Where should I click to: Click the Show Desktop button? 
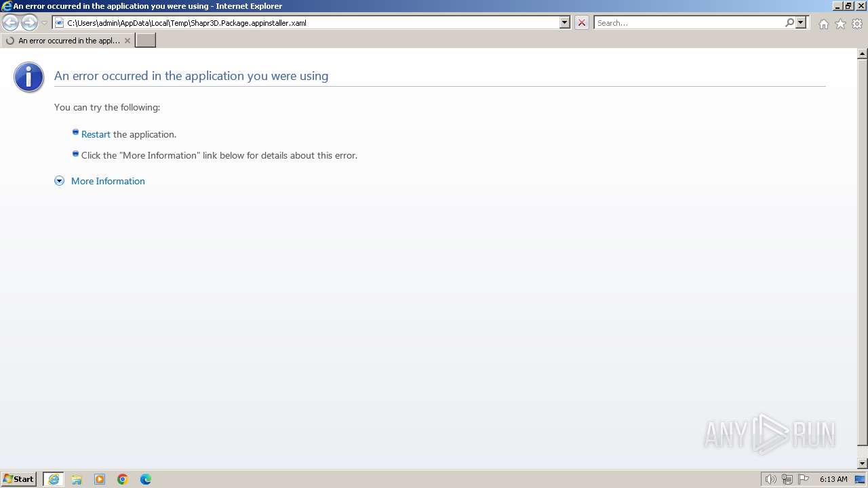coord(860,479)
